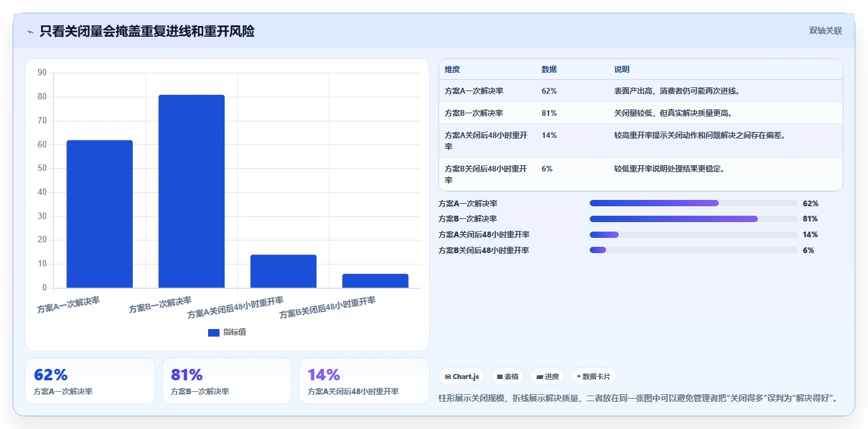Click the 表格 tag icon
868x429 pixels.
tap(500, 377)
